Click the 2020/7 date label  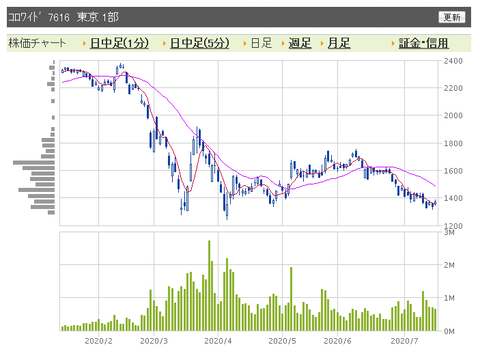click(x=404, y=341)
